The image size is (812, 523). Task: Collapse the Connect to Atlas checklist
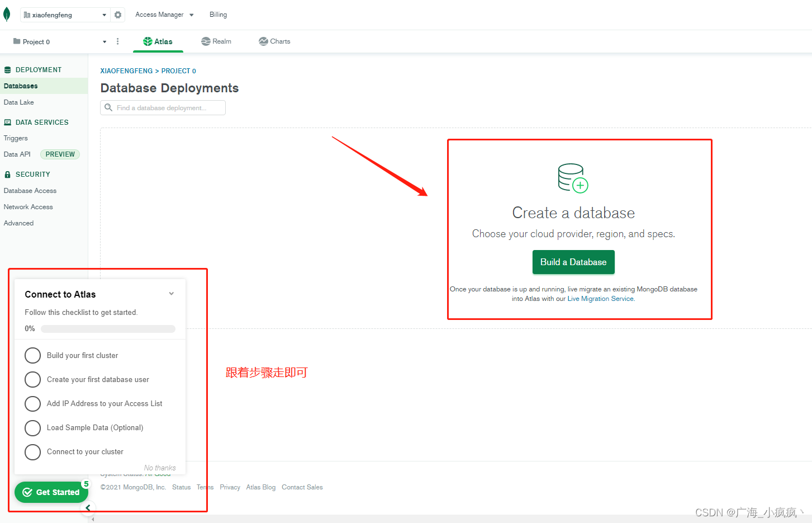pos(172,294)
